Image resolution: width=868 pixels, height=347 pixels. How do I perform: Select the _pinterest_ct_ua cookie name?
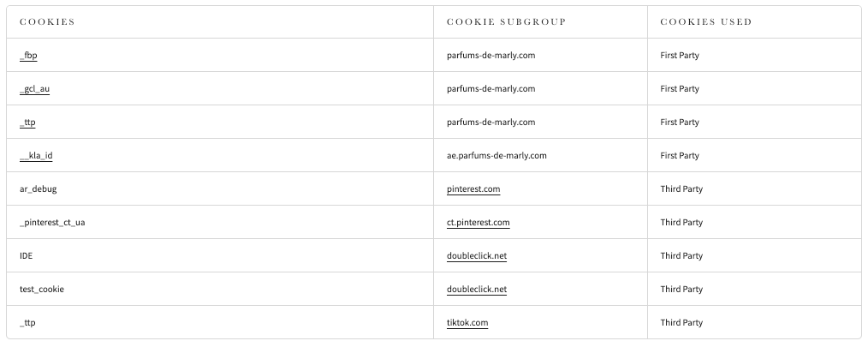[x=52, y=223]
